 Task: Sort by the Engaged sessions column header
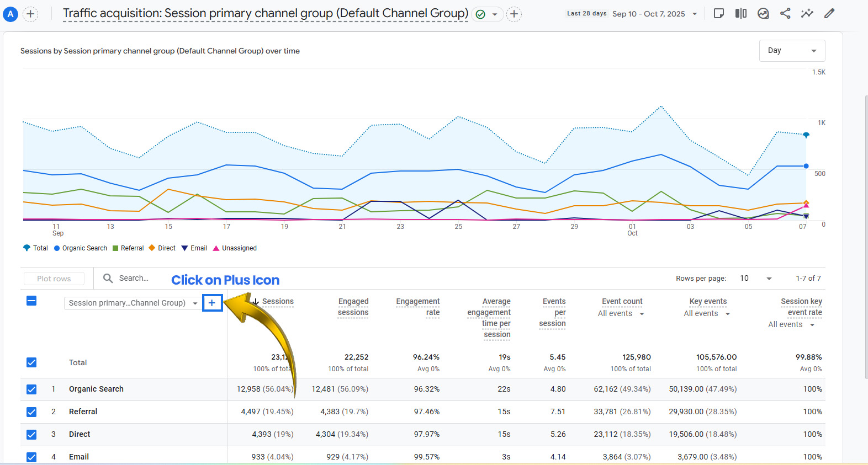[x=353, y=307]
